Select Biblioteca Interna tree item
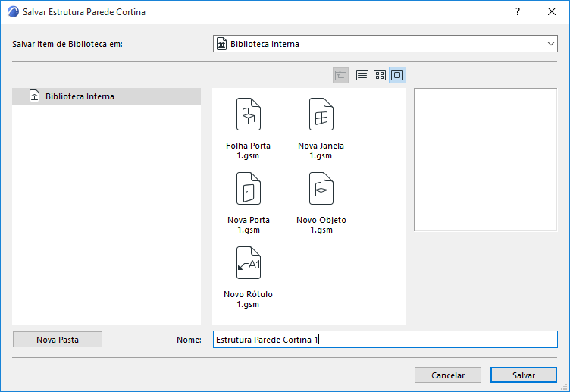 (x=107, y=96)
